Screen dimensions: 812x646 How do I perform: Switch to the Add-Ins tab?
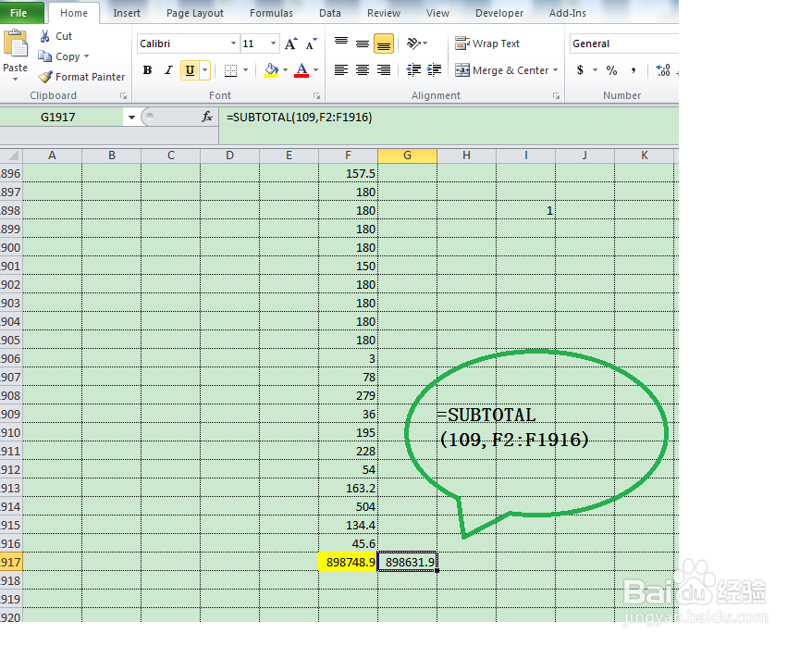(568, 13)
